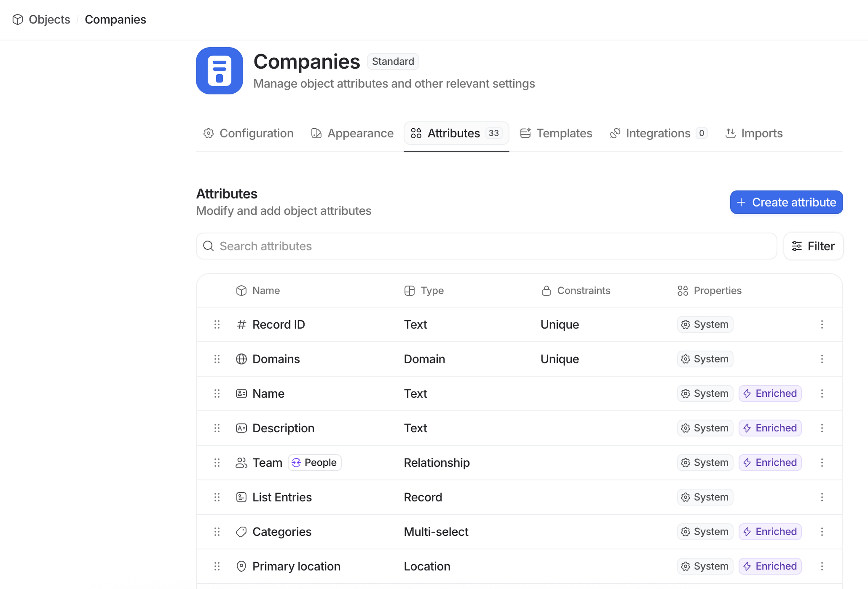Open the three-dot menu for Description row
Screen dimensions: 868x589
click(x=822, y=428)
